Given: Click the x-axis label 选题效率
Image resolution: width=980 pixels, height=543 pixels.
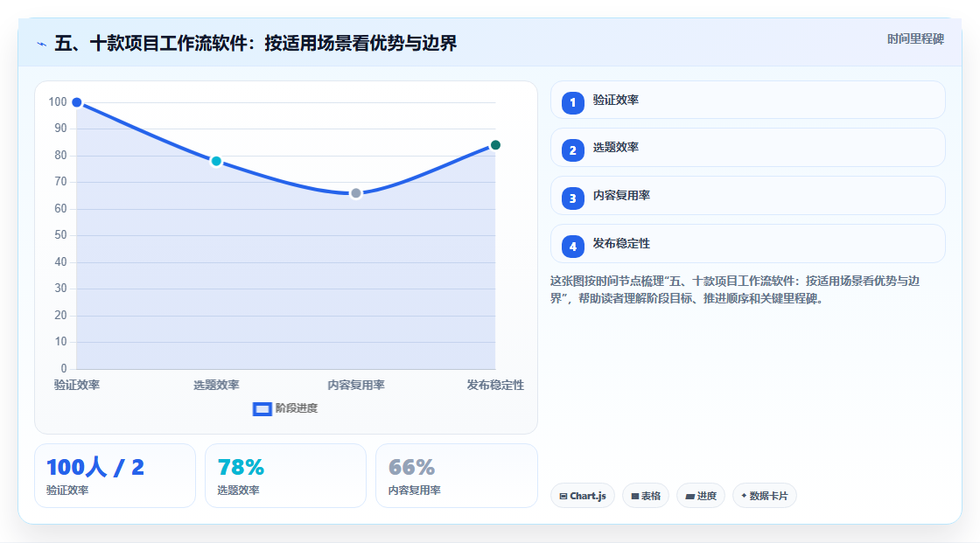Looking at the screenshot, I should pos(216,385).
